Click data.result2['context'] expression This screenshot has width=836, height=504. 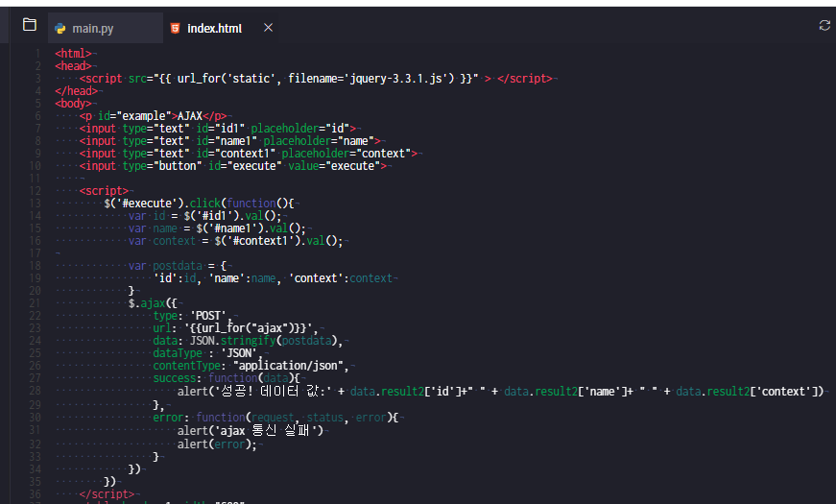click(x=750, y=392)
